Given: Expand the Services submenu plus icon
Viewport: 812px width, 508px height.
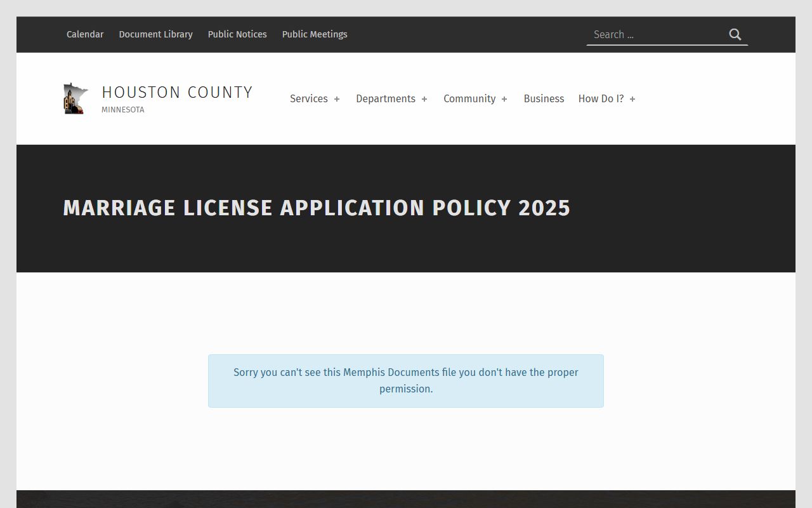Looking at the screenshot, I should 337,99.
